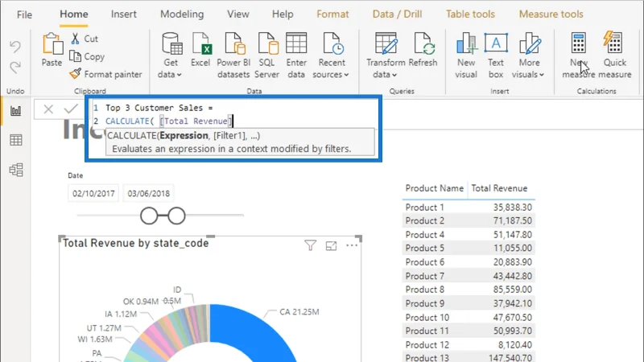The width and height of the screenshot is (644, 362).
Task: Open the Table tools tab
Action: [471, 14]
